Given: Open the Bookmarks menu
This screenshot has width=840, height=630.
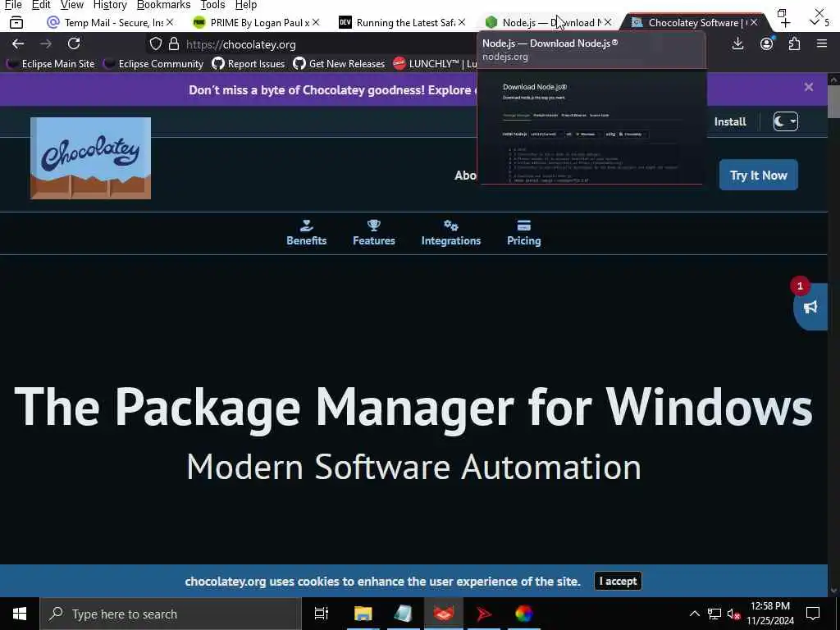Looking at the screenshot, I should (x=163, y=5).
